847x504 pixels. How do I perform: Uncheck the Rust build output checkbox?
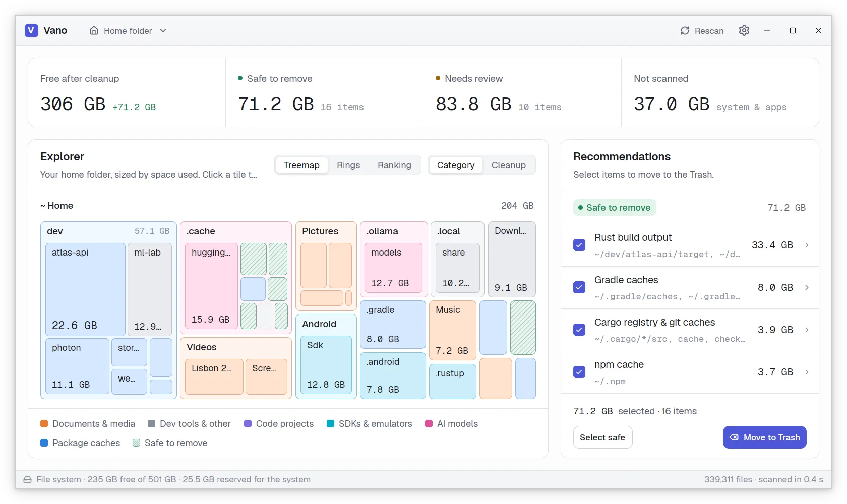pos(579,245)
